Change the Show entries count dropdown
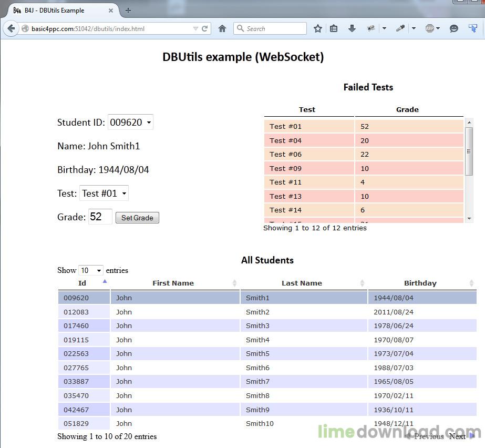485x448 pixels. pos(90,270)
